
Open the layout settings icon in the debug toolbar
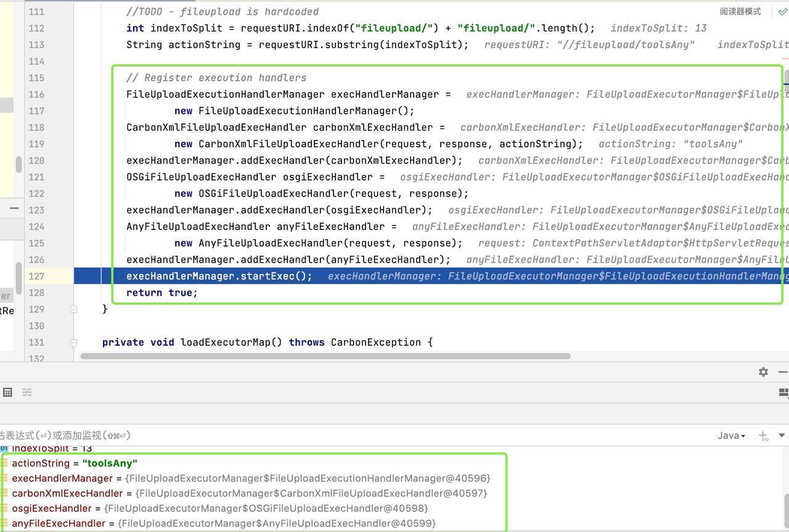(x=783, y=392)
